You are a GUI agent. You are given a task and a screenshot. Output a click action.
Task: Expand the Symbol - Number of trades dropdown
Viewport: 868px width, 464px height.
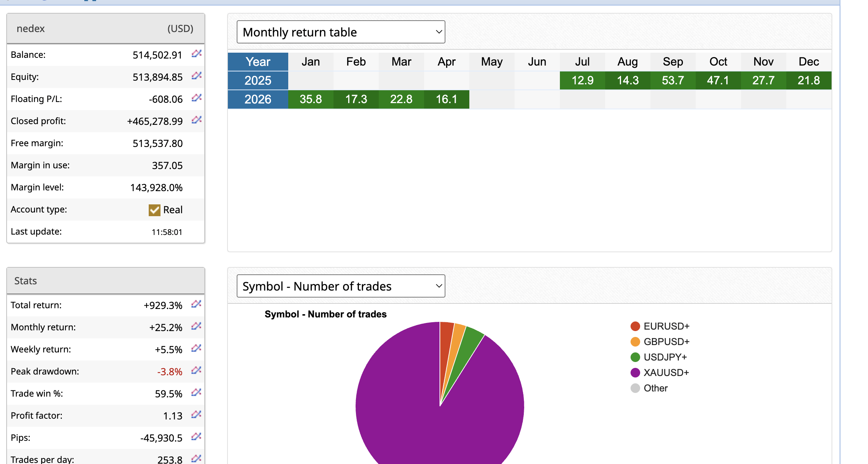click(x=341, y=286)
